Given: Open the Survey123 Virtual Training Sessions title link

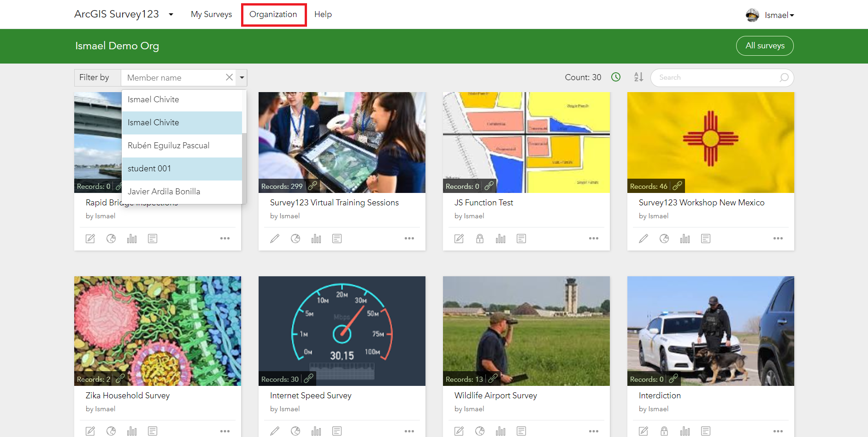Looking at the screenshot, I should tap(334, 203).
